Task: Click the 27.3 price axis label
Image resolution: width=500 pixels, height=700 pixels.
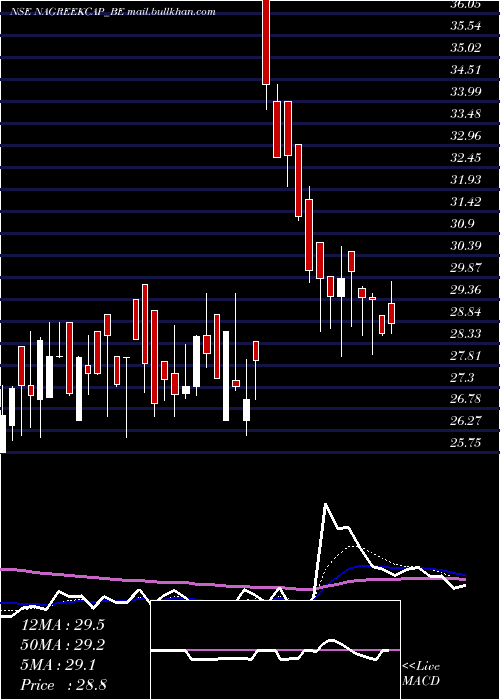Action: click(x=462, y=378)
